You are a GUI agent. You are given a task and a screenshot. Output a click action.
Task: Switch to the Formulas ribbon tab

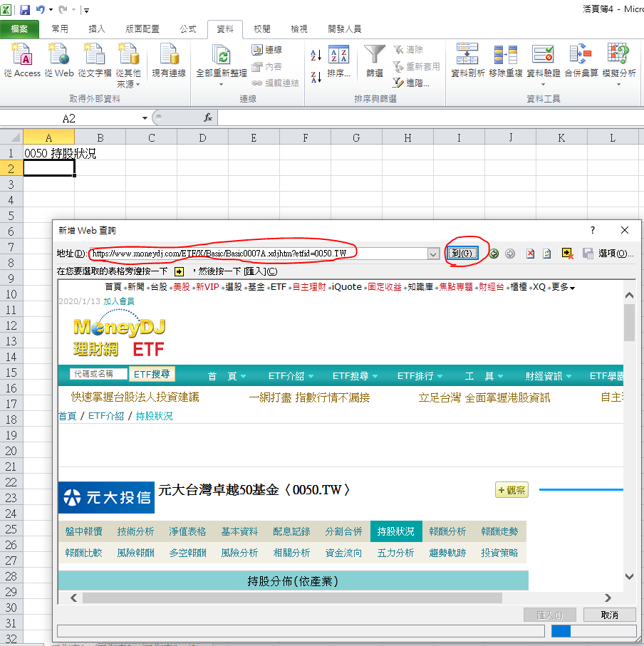[188, 28]
